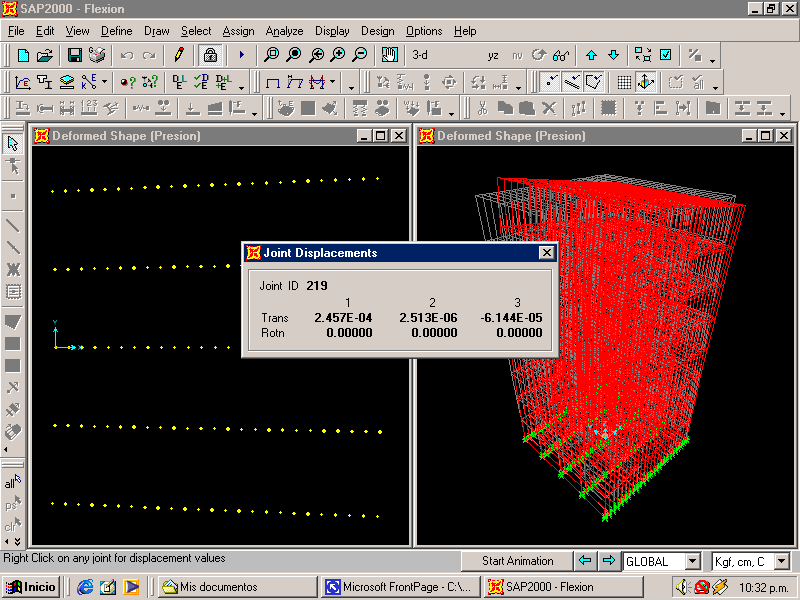Move up in list with cyan up arrow

591,55
